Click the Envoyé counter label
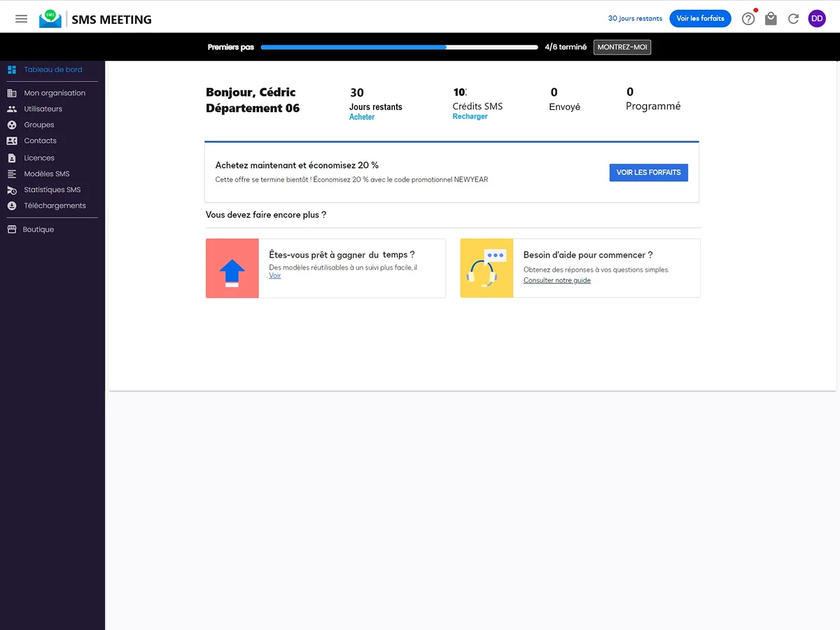 point(565,107)
